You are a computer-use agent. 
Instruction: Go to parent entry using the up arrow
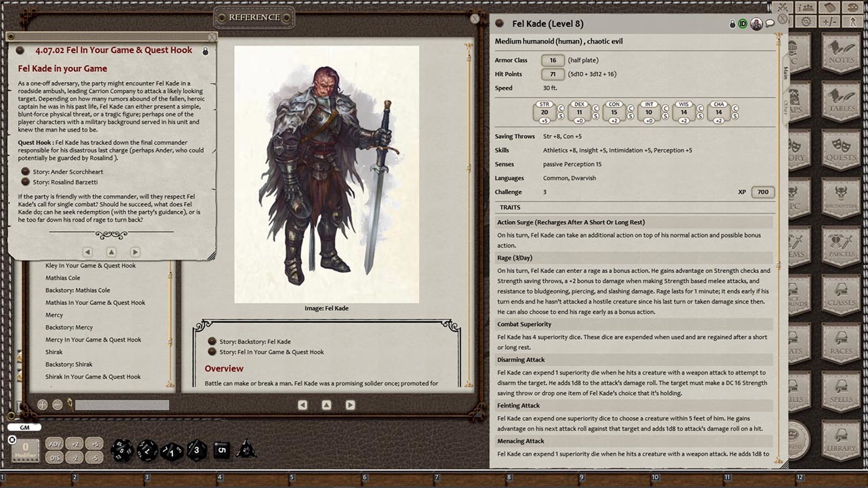point(326,404)
